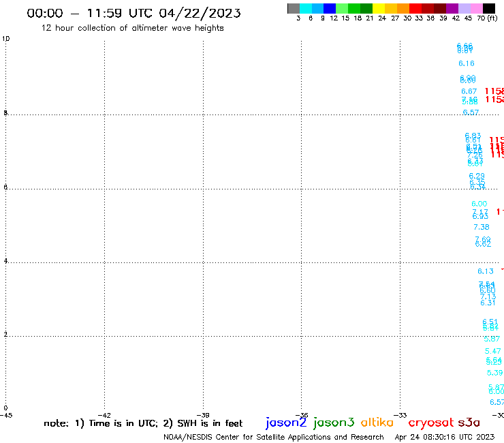Choose the bright red swatch in the color bar
Screen dimensions: 504x443
[x=415, y=8]
